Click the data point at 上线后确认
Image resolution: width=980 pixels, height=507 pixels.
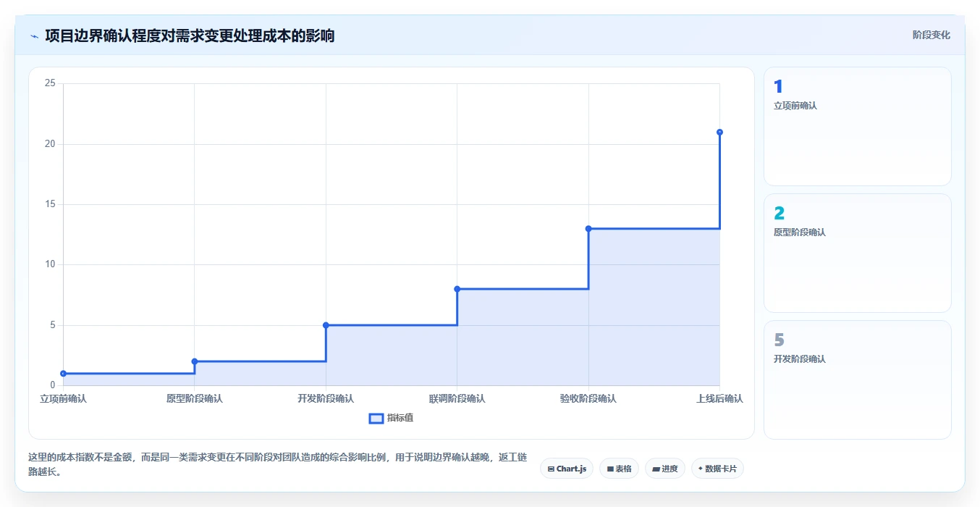[719, 132]
